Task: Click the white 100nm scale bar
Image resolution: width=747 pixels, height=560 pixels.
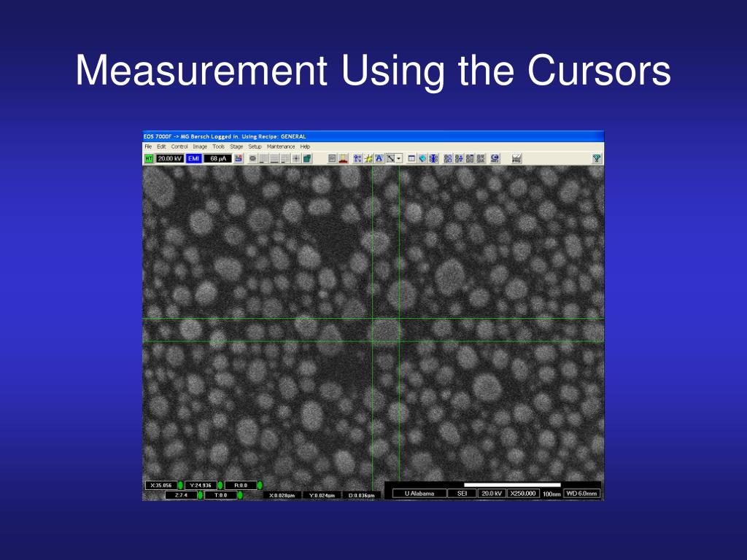Action: coord(512,485)
